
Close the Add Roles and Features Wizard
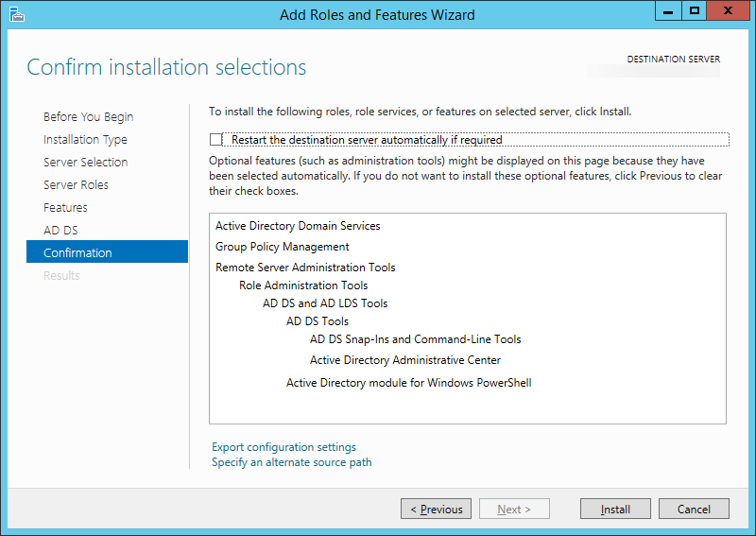pyautogui.click(x=728, y=10)
